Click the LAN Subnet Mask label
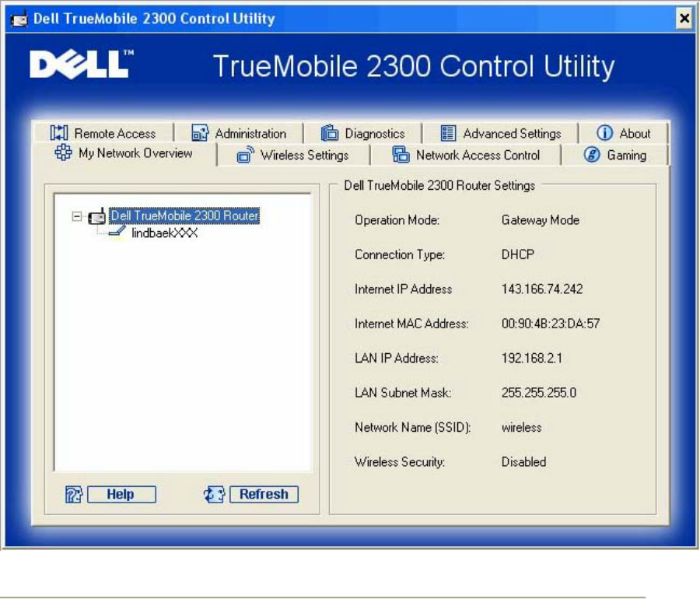 pyautogui.click(x=403, y=393)
